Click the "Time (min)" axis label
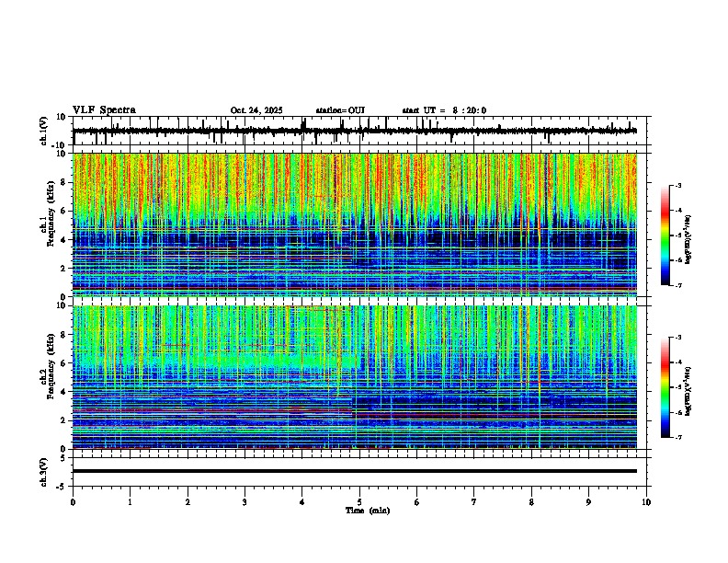The height and width of the screenshot is (563, 728). click(x=368, y=511)
